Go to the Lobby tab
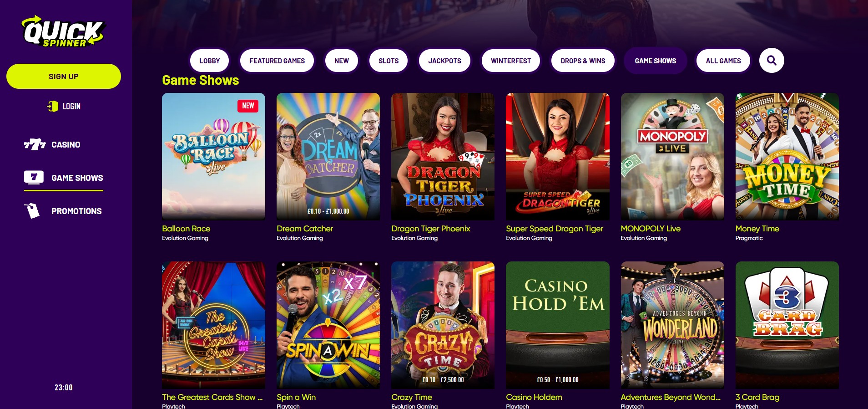The image size is (868, 409). tap(209, 61)
